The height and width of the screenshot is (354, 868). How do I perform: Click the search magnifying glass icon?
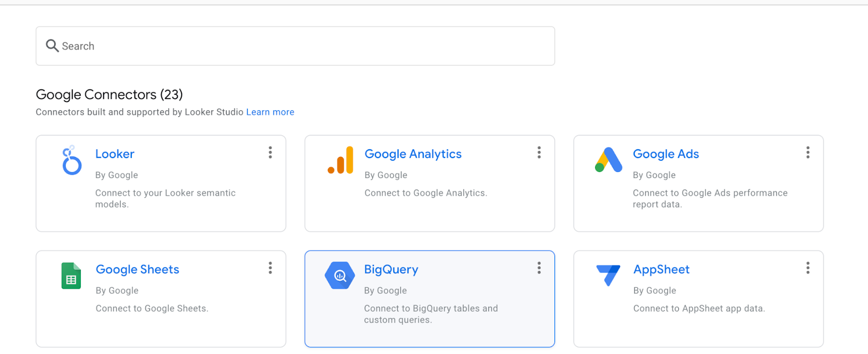click(x=52, y=46)
